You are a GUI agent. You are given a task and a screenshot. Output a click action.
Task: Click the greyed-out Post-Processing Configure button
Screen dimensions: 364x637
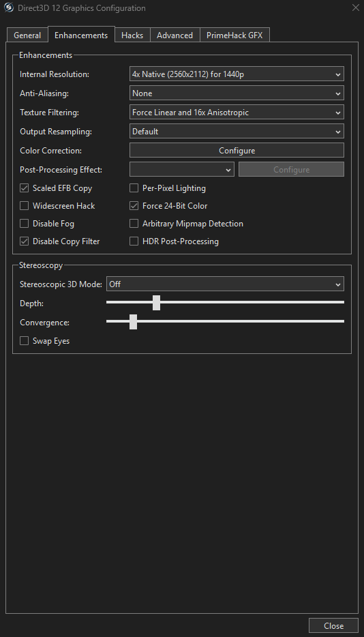[291, 169]
